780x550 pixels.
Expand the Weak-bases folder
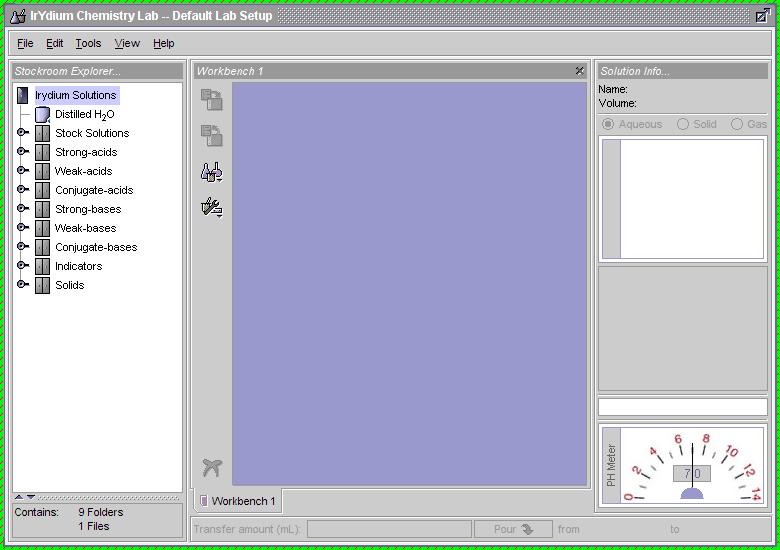coord(22,227)
